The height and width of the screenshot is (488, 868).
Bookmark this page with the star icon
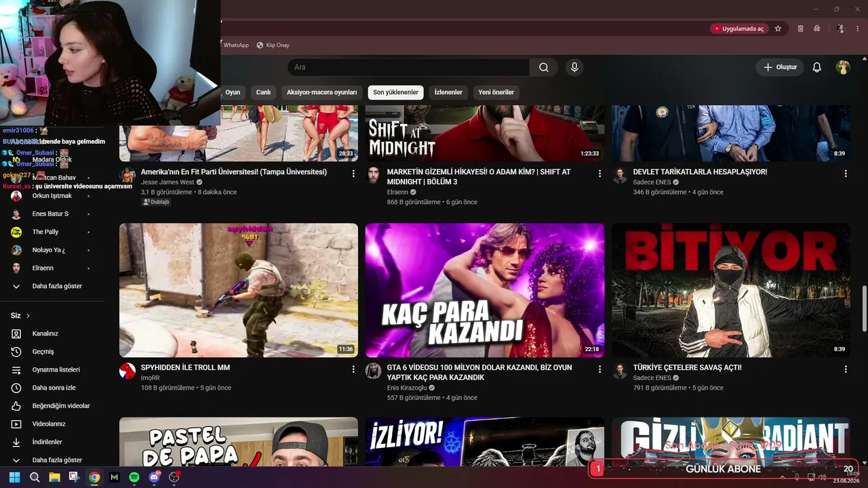(x=778, y=28)
